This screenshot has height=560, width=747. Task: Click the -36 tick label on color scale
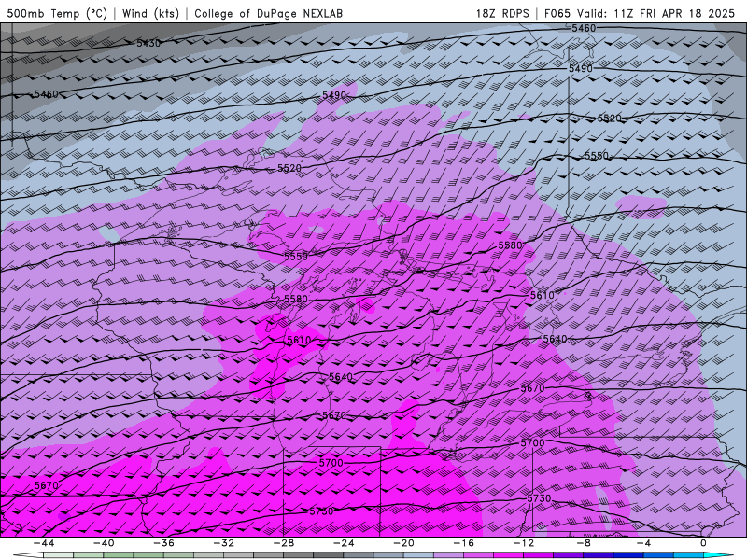click(x=163, y=543)
